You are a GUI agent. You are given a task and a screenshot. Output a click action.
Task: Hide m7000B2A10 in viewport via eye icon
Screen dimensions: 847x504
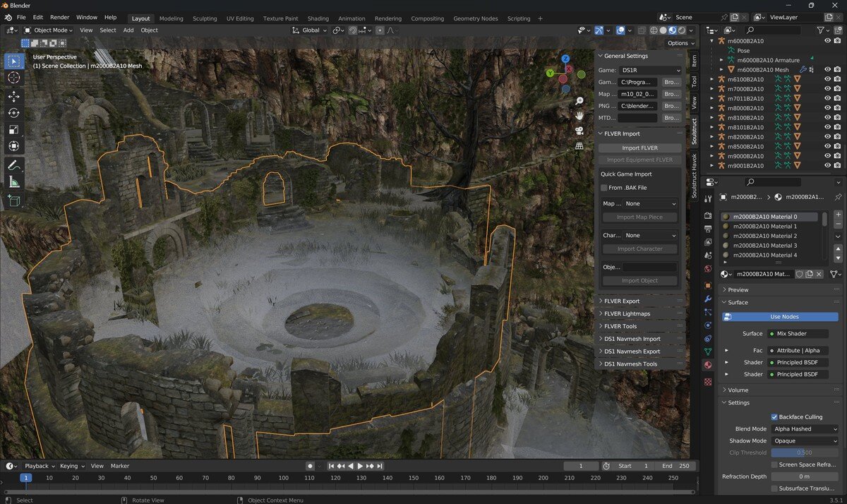[x=828, y=89]
